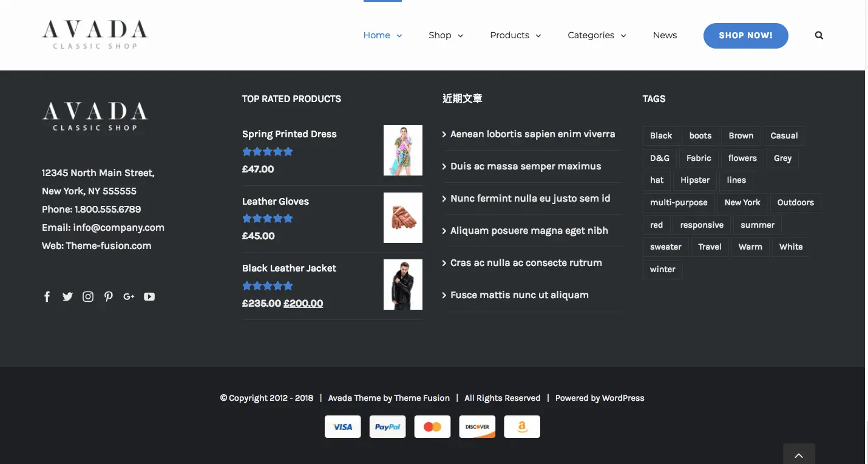
Task: Select the 'Hipster' tag
Action: point(695,180)
